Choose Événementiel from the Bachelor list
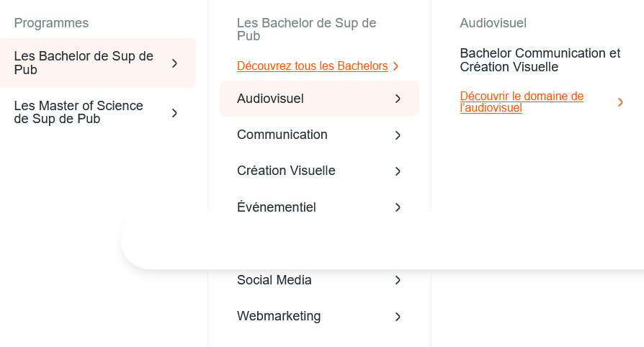The height and width of the screenshot is (347, 644). [x=277, y=207]
